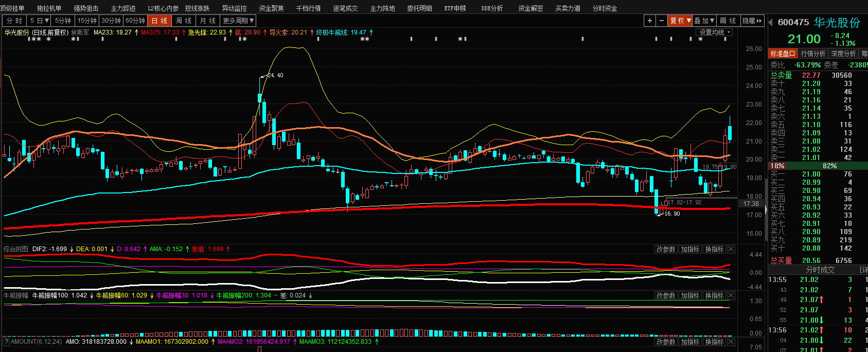Select the 60分钟 period
Image resolution: width=868 pixels, height=352 pixels.
point(135,21)
